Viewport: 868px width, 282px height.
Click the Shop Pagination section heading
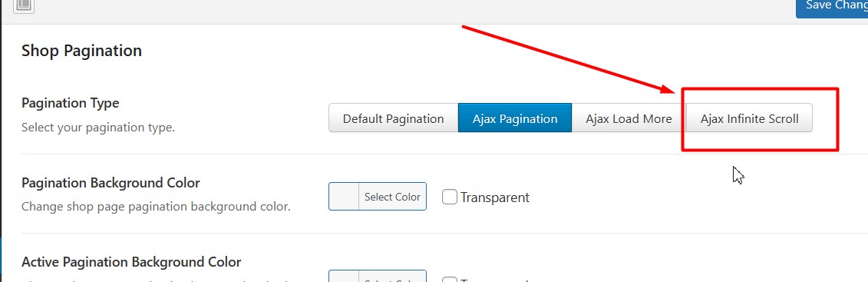tap(81, 51)
